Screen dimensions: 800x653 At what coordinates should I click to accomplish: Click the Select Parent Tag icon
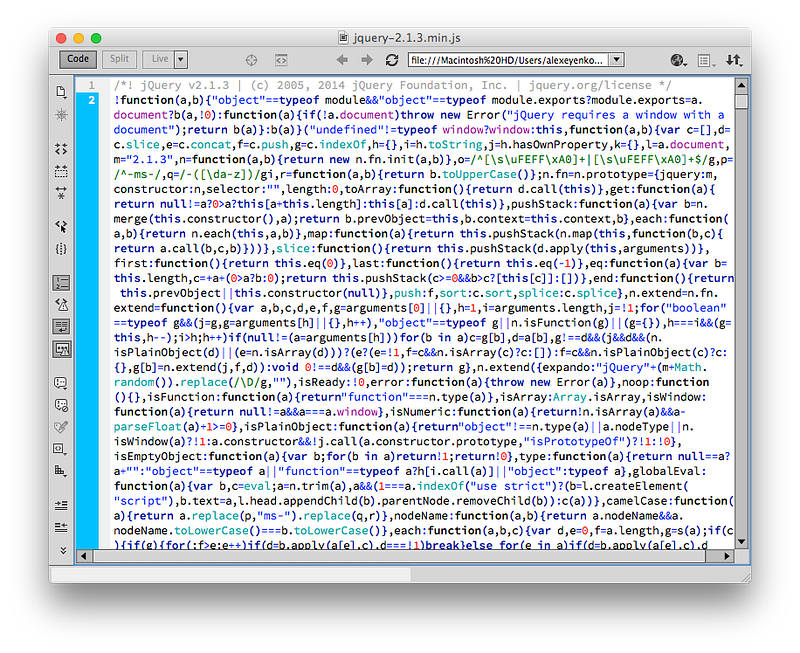[61, 227]
